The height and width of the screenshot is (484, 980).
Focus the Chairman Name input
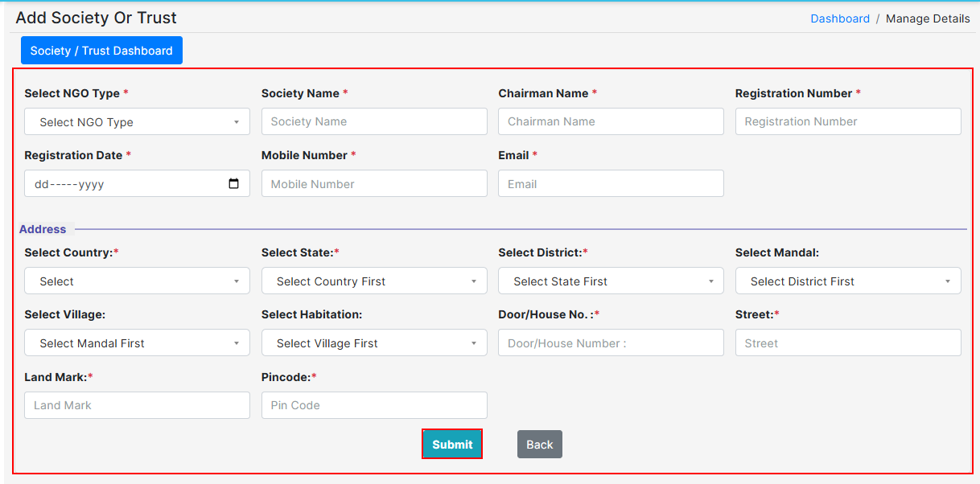tap(611, 121)
